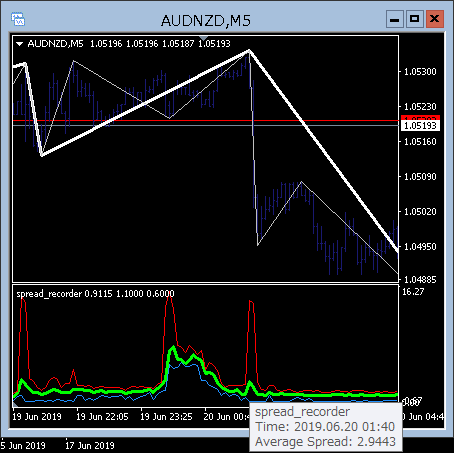Click the AUDNZD,M5 title bar text
This screenshot has height=453, width=454.
[206, 21]
